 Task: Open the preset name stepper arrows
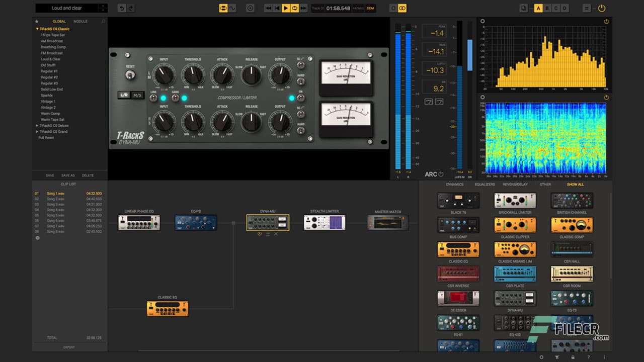click(x=103, y=8)
